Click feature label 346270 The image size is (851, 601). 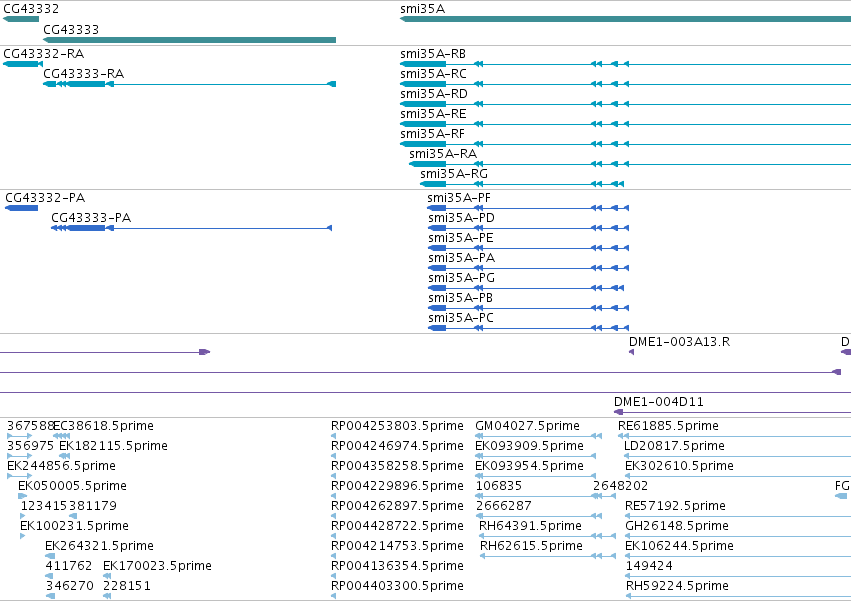[69, 586]
